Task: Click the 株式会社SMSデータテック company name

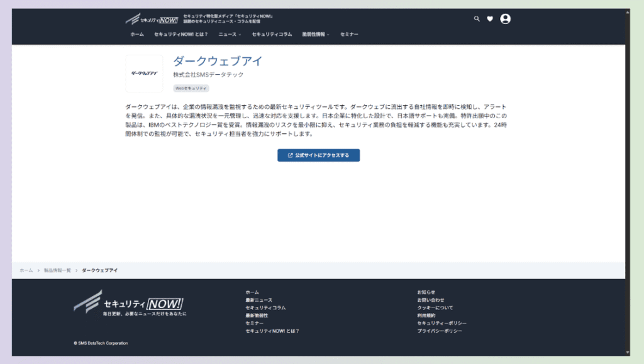Action: (208, 75)
